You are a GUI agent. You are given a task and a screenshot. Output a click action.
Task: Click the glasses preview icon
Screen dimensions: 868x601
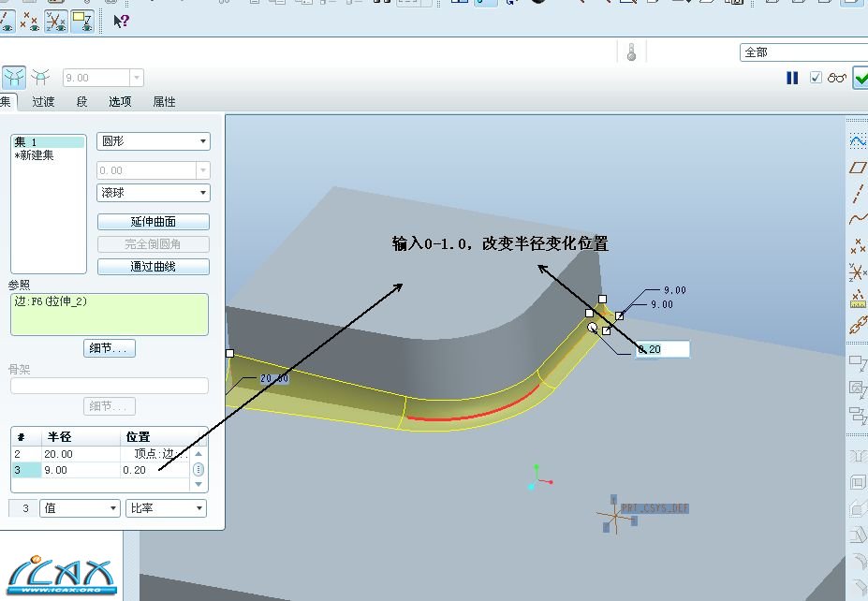pyautogui.click(x=836, y=78)
